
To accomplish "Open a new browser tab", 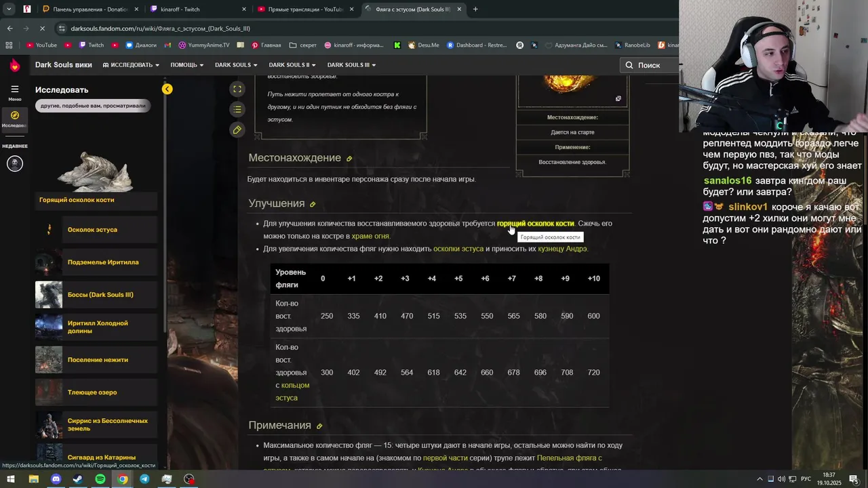I will 475,9.
